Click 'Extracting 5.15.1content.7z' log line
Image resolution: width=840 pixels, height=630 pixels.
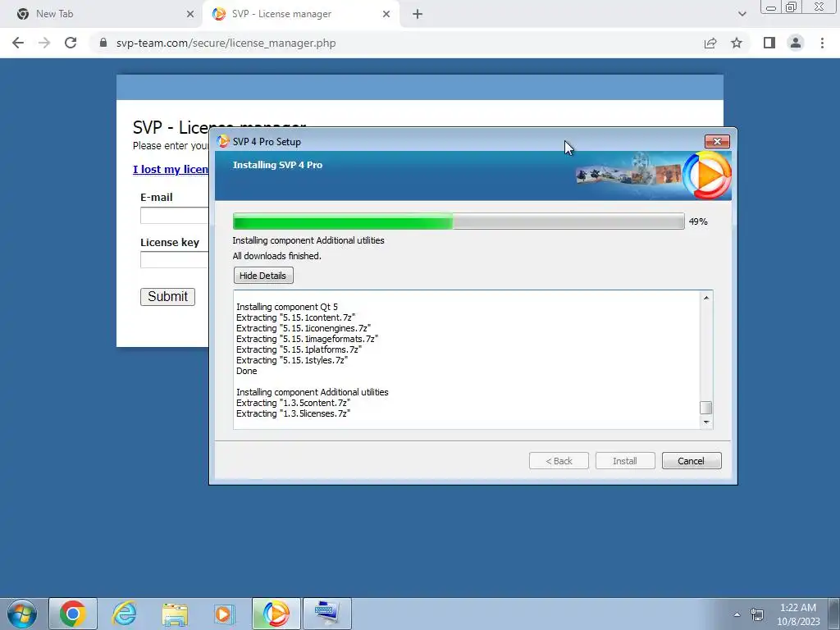(x=295, y=317)
